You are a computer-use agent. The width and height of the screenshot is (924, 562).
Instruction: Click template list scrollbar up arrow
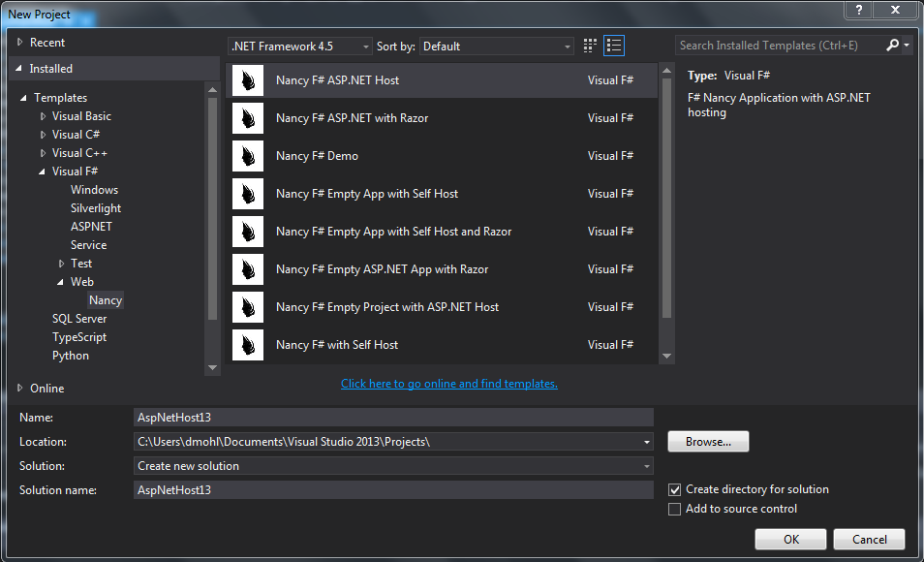[x=667, y=71]
